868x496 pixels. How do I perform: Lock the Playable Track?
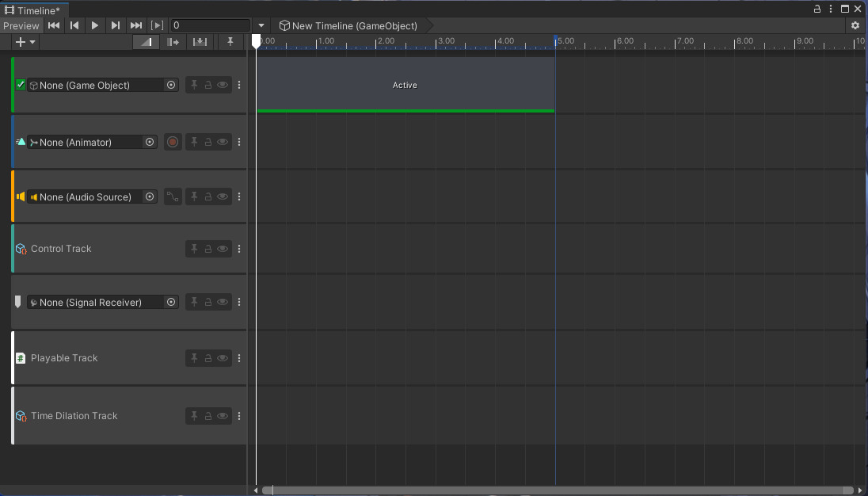[208, 357]
